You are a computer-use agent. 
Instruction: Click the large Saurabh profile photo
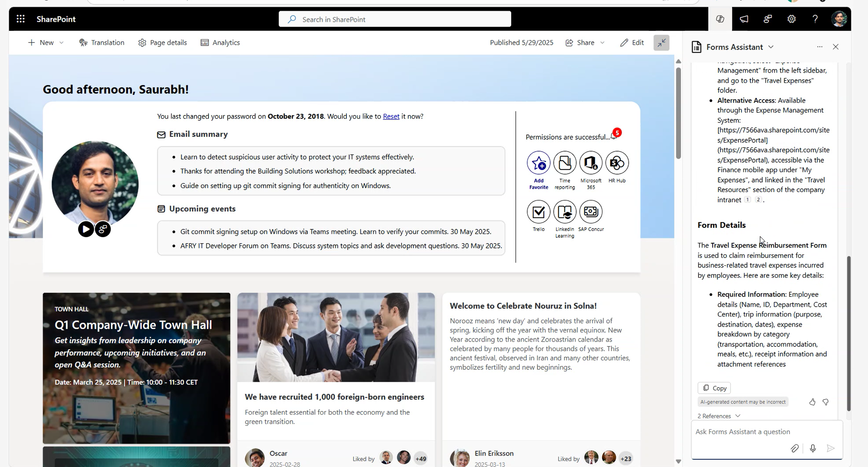95,184
